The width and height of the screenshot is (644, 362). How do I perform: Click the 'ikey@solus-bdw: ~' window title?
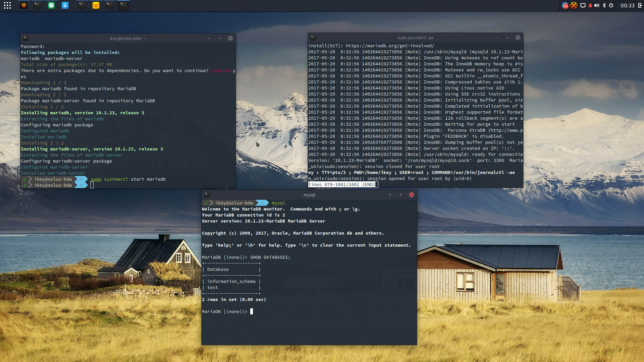tap(128, 38)
